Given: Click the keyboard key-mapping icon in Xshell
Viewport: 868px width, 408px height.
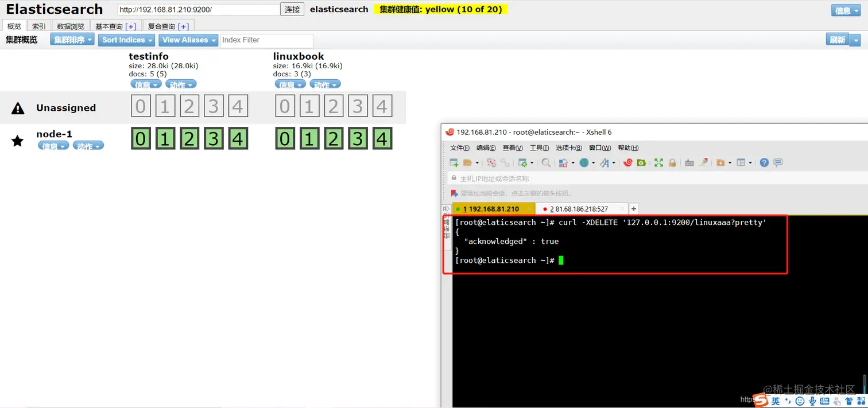Looking at the screenshot, I should coord(689,163).
